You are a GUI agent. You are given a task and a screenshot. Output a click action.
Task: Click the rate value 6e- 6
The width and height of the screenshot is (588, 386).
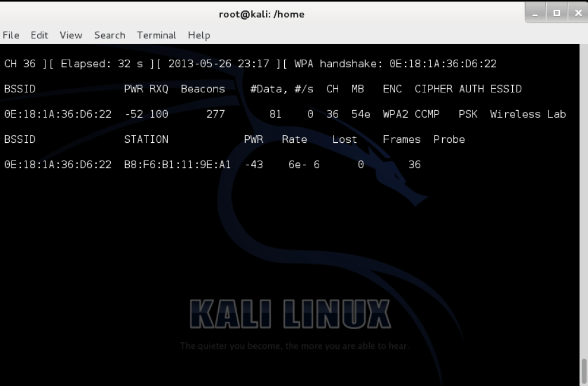pos(304,165)
